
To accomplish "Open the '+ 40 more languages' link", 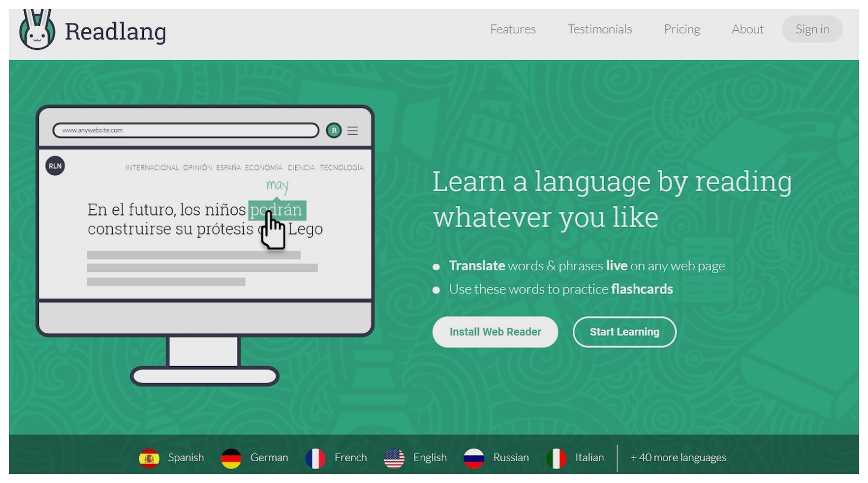I will click(x=678, y=458).
